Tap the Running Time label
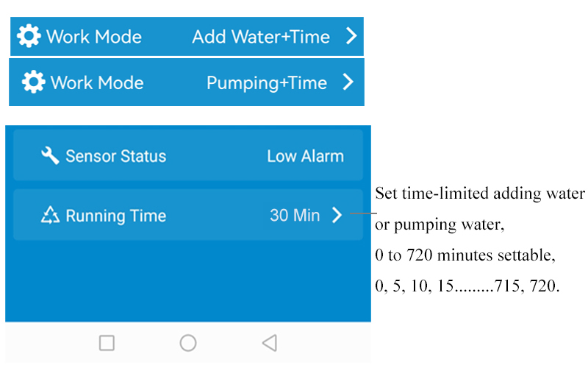 point(115,216)
